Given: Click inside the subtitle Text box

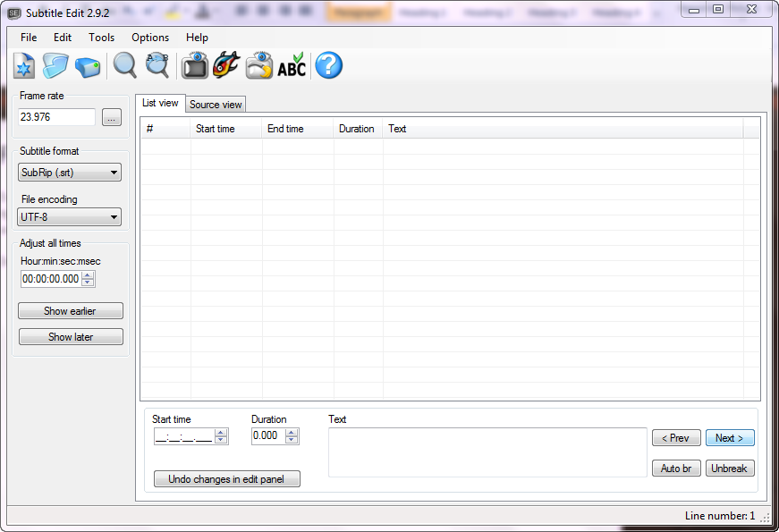Looking at the screenshot, I should [487, 452].
